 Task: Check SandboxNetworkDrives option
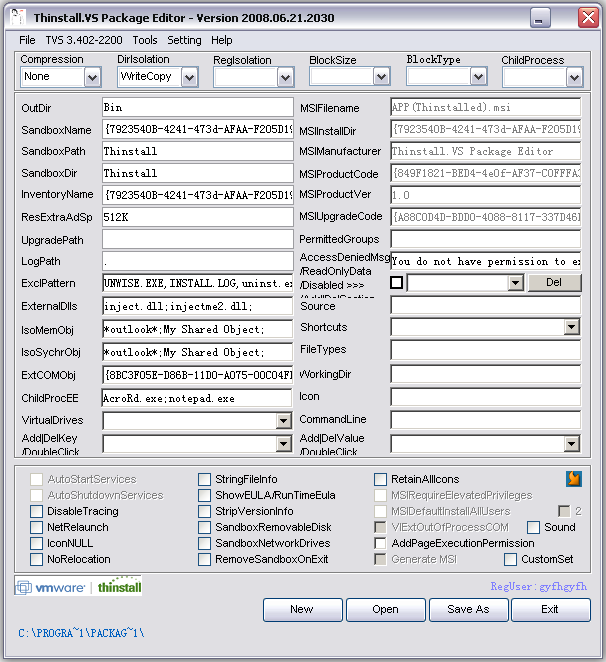pyautogui.click(x=204, y=543)
